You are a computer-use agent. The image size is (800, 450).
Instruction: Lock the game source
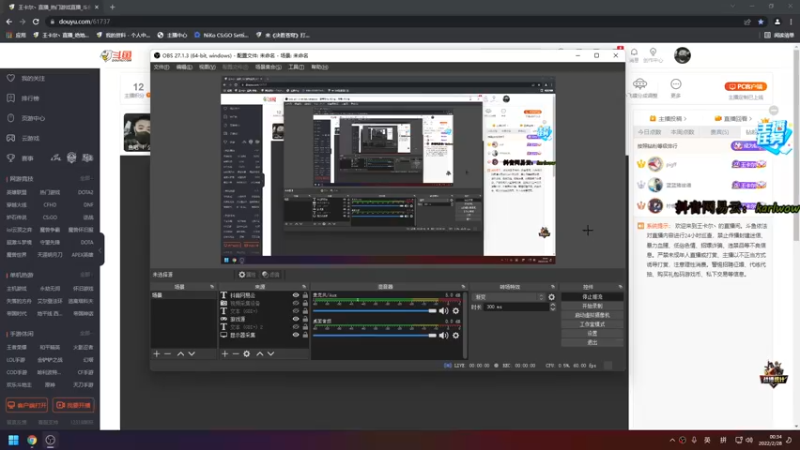(x=305, y=319)
